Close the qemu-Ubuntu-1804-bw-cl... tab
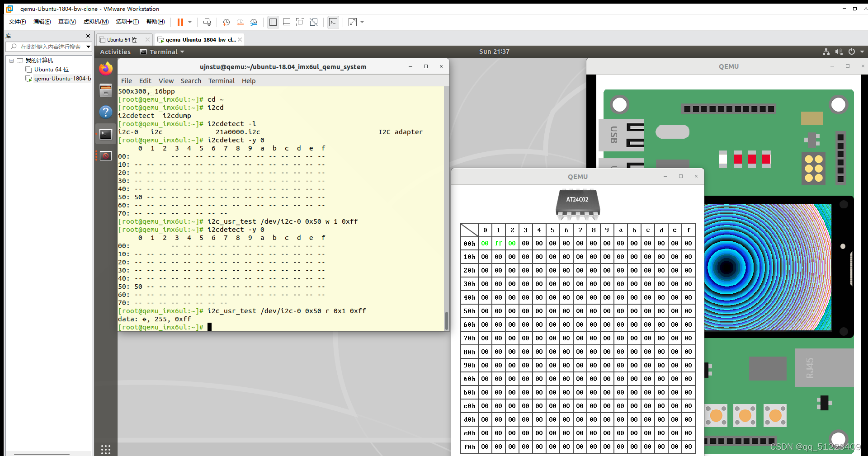The image size is (868, 456). click(240, 40)
